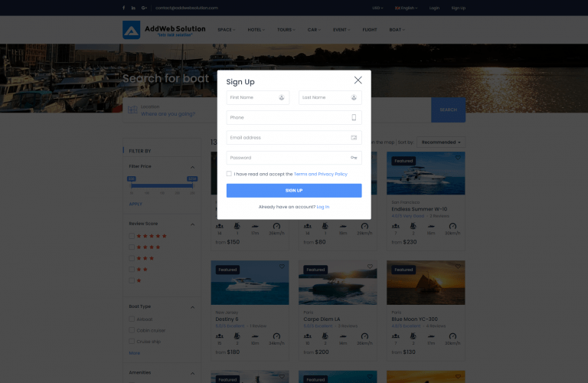Click the Featured badge on Endless Summer W-10

point(403,161)
